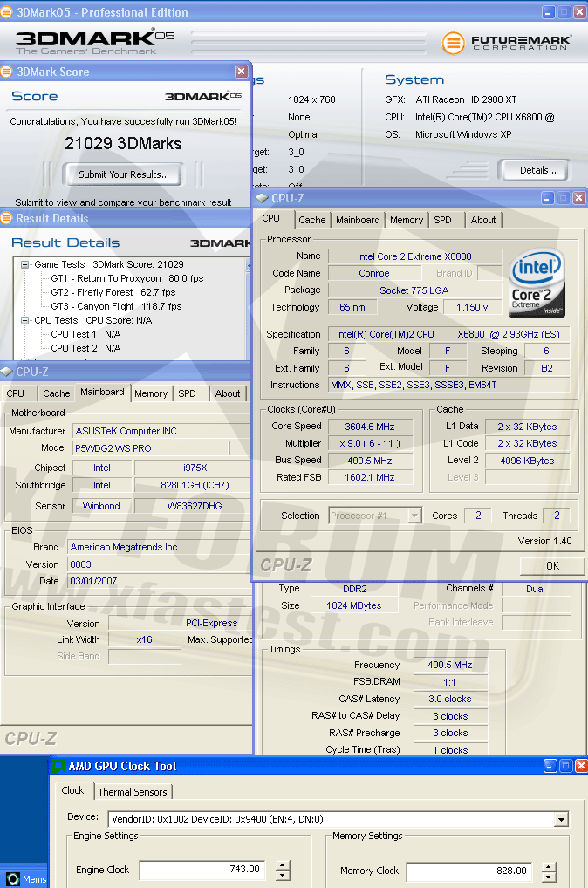The height and width of the screenshot is (888, 588).
Task: Select GT1 - Return To Proxycon result
Action: point(126,278)
